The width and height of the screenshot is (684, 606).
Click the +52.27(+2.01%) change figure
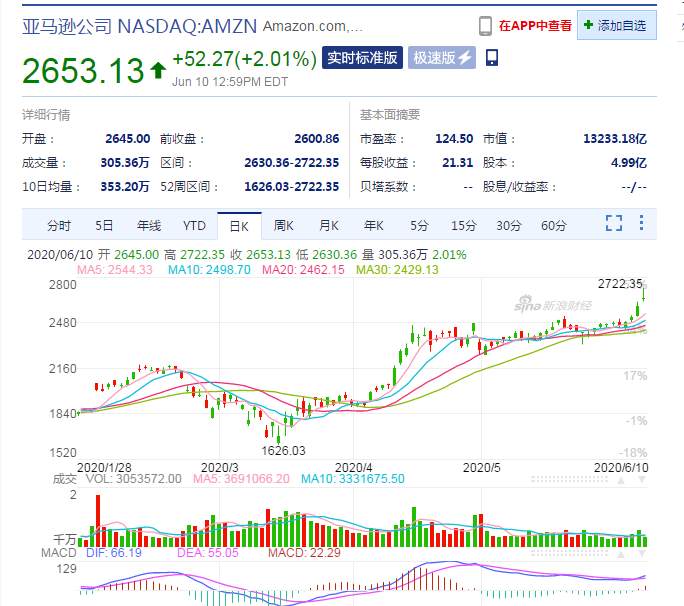(x=245, y=59)
